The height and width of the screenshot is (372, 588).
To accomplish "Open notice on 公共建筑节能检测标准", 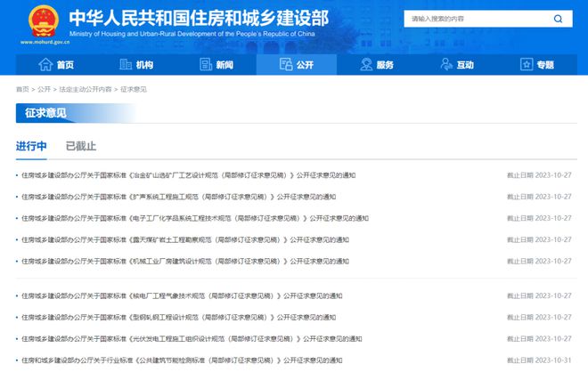I will point(182,360).
